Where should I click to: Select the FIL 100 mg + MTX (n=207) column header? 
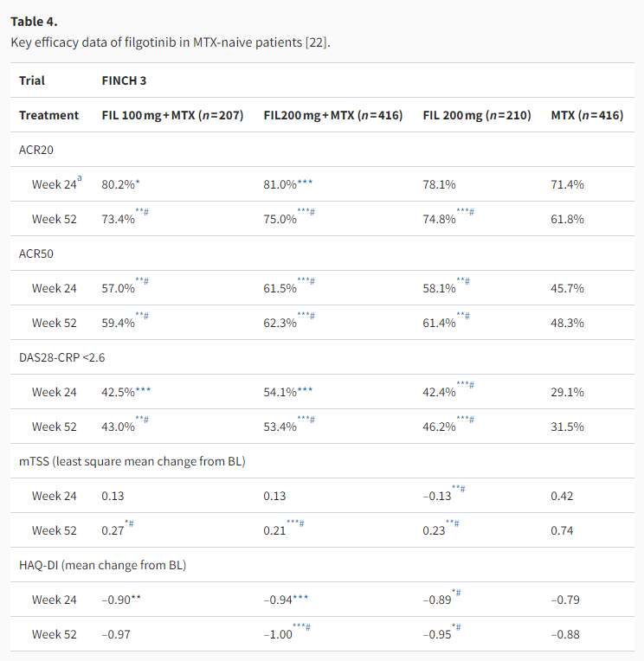pos(172,115)
